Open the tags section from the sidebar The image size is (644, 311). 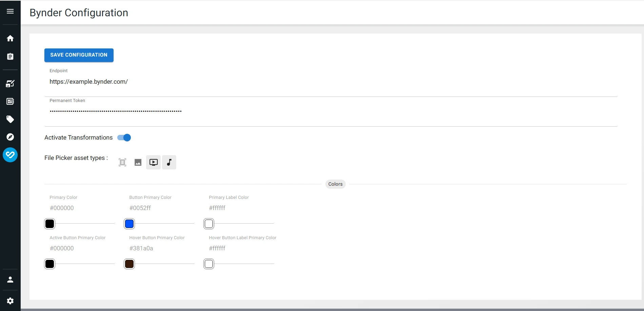(10, 119)
